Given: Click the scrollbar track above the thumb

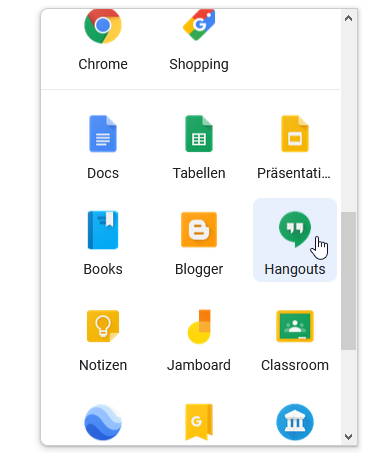Looking at the screenshot, I should click(x=349, y=118).
